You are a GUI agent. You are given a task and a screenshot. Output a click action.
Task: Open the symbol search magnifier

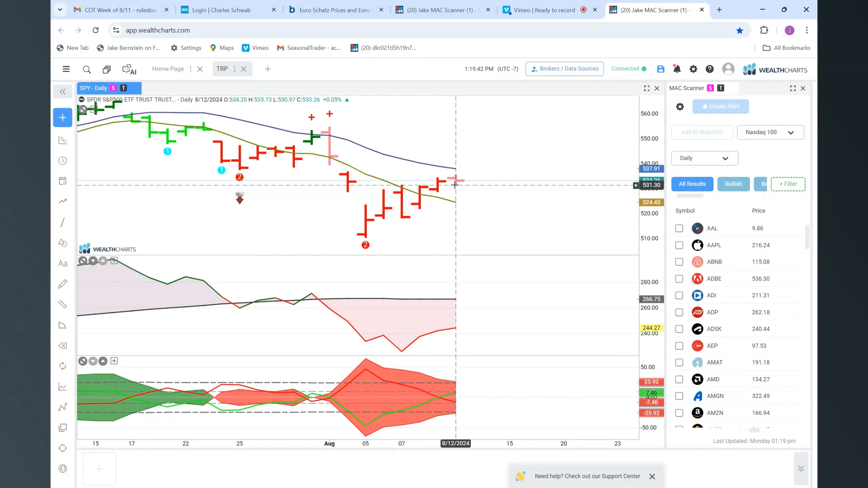pos(87,69)
